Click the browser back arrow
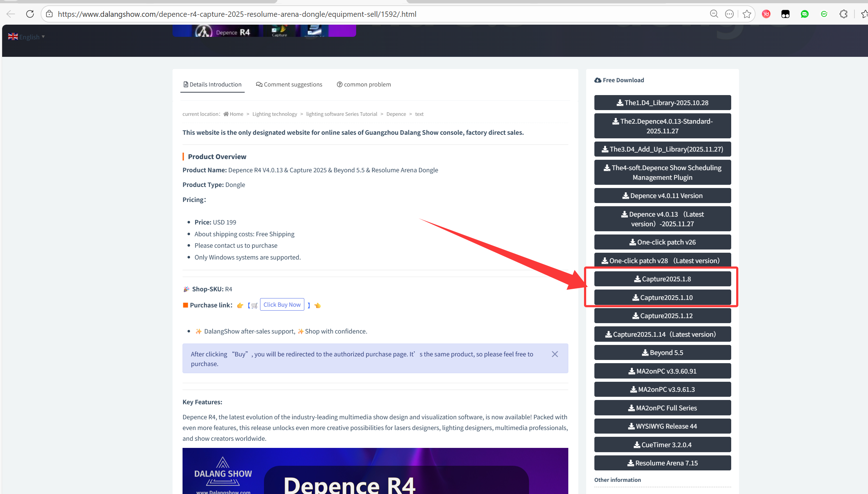Viewport: 868px width, 494px height. pyautogui.click(x=11, y=14)
